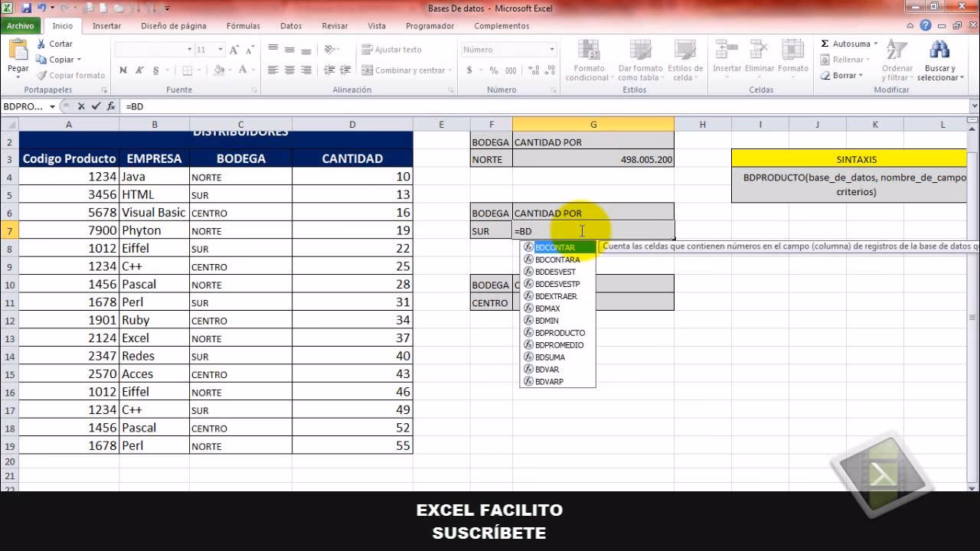Open the font name dropdown
Screen dimensions: 980x551
[189, 50]
